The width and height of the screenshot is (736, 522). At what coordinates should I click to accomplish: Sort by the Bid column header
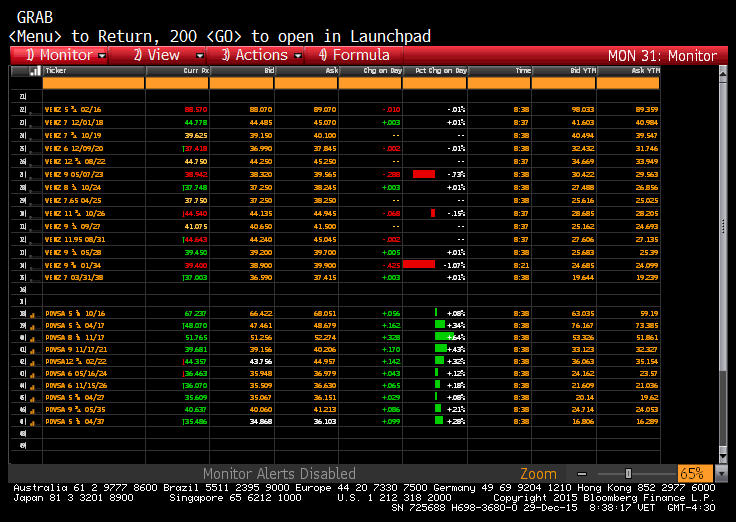click(x=242, y=71)
